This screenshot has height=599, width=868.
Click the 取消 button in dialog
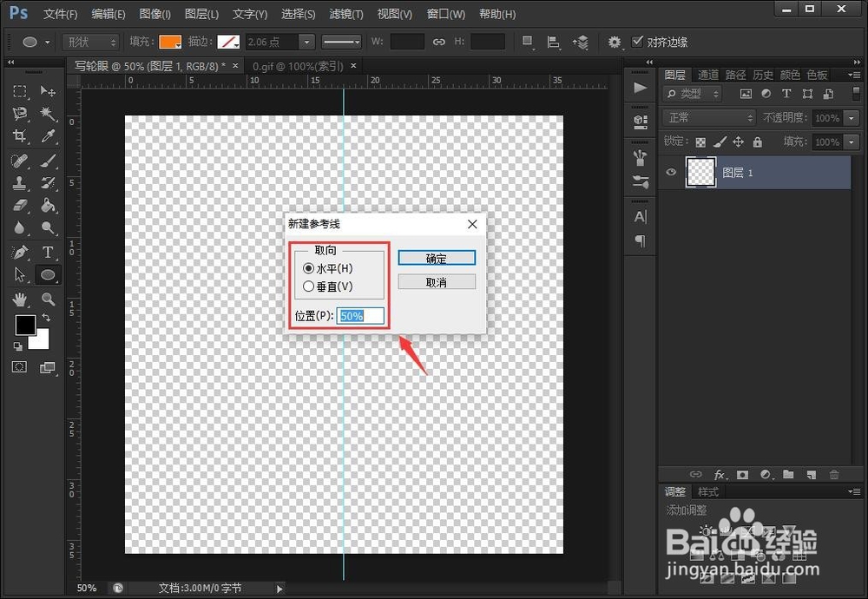(437, 282)
